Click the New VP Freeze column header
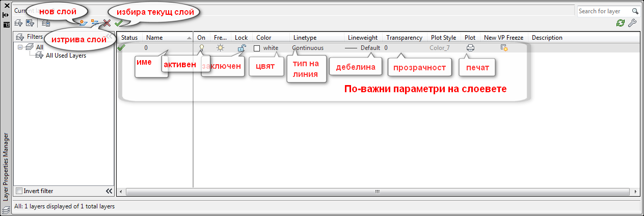Screen dimensions: 644x216 [504, 37]
